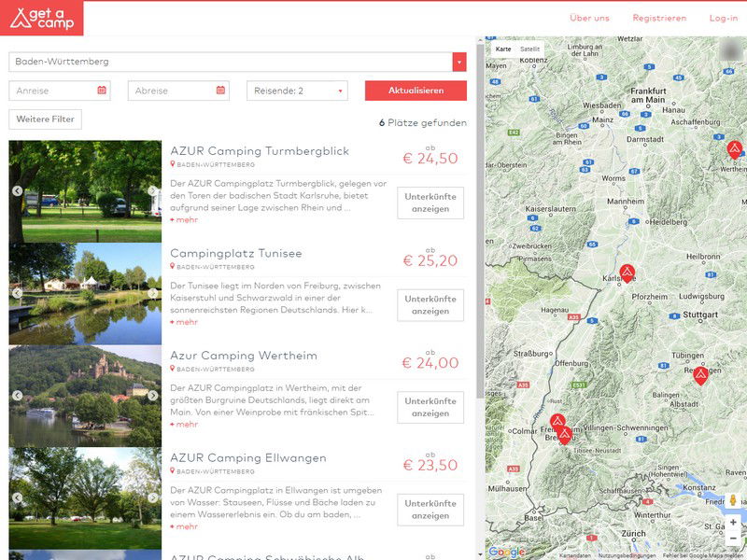Viewport: 747px width, 560px height.
Task: Click the upper map marker near Freiburg
Action: point(557,422)
